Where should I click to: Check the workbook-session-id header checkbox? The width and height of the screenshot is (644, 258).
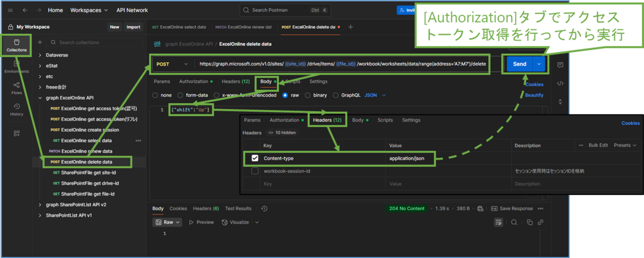click(255, 171)
